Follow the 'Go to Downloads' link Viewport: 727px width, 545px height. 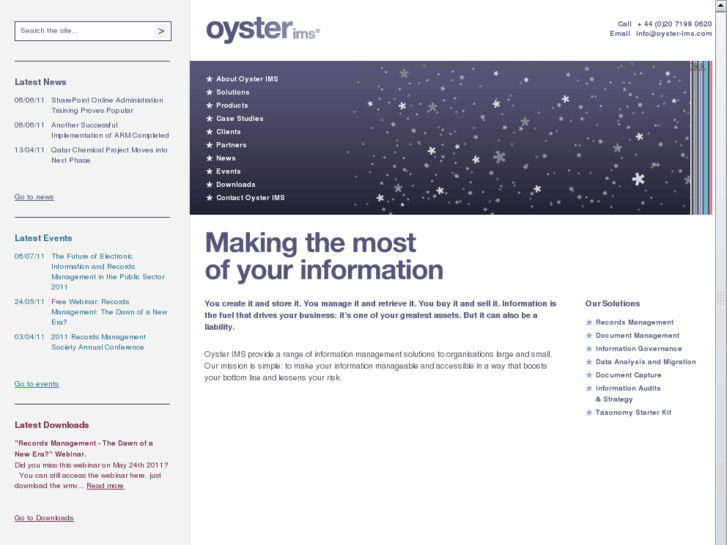click(x=44, y=518)
